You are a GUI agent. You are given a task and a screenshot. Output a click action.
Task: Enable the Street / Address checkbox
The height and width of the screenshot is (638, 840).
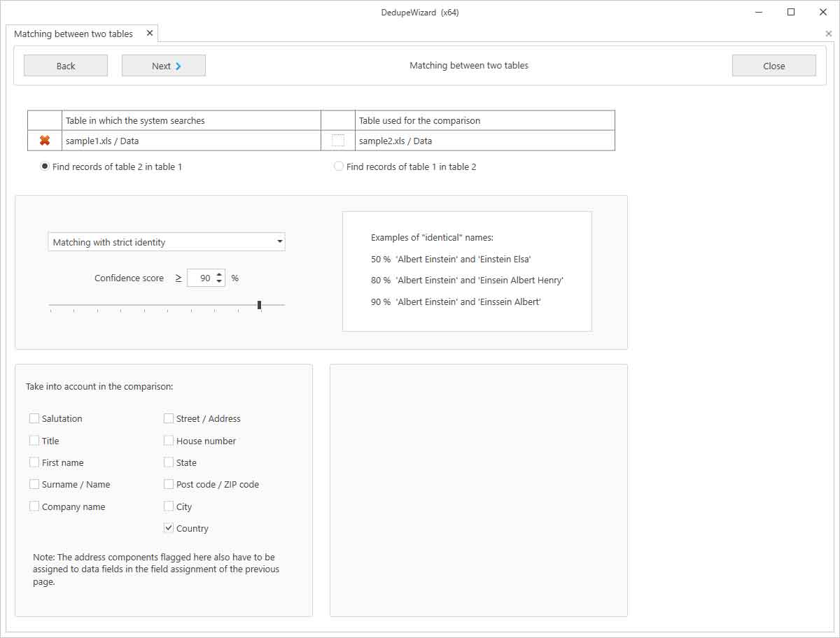tap(168, 418)
